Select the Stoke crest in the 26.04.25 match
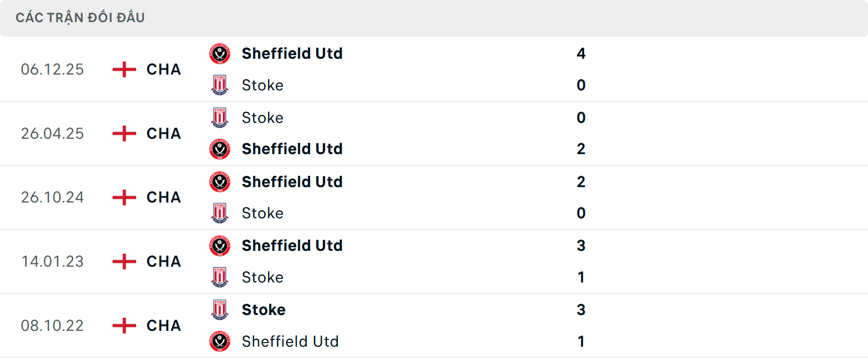Viewport: 868px width, 358px height. 220,118
